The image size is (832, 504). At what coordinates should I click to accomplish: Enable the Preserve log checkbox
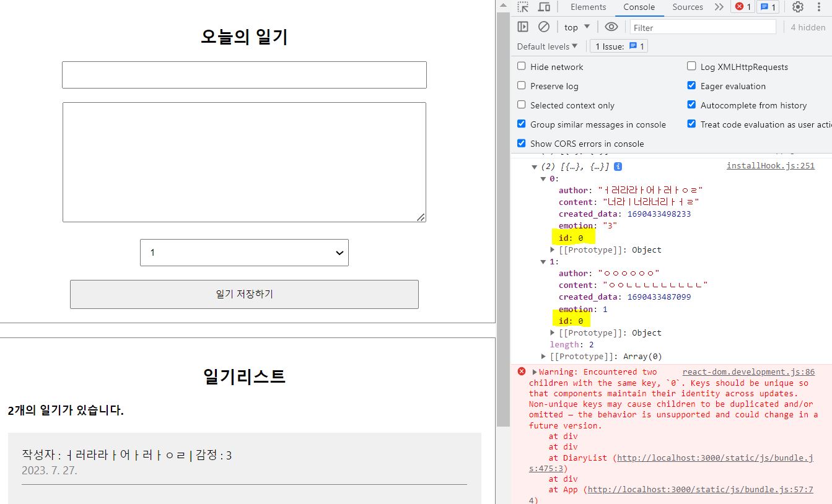522,85
